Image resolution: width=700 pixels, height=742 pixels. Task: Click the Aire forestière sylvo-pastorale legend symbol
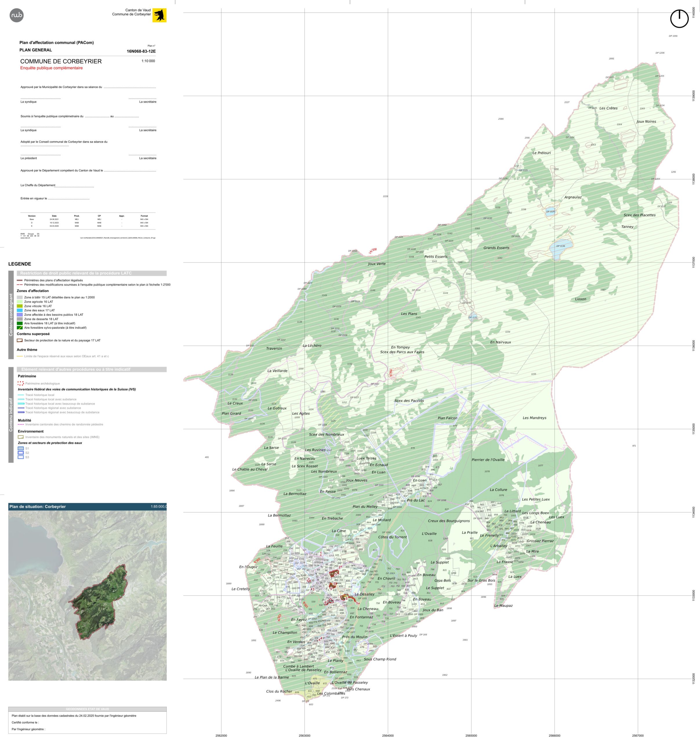20,328
